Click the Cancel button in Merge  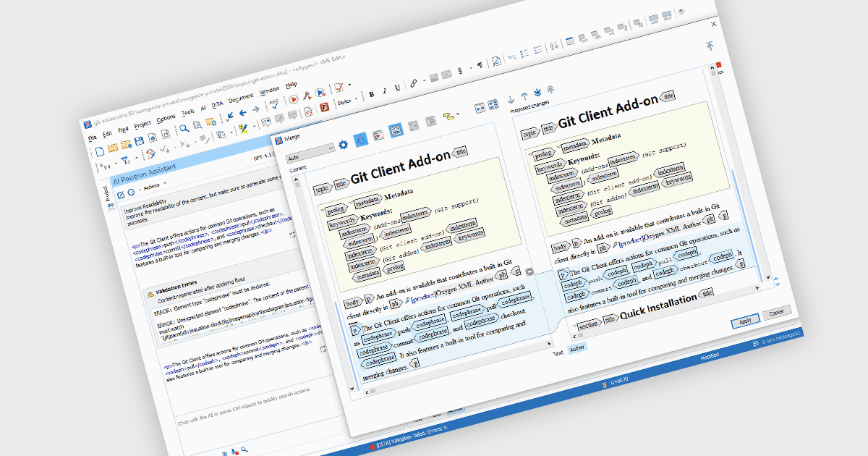pyautogui.click(x=776, y=312)
